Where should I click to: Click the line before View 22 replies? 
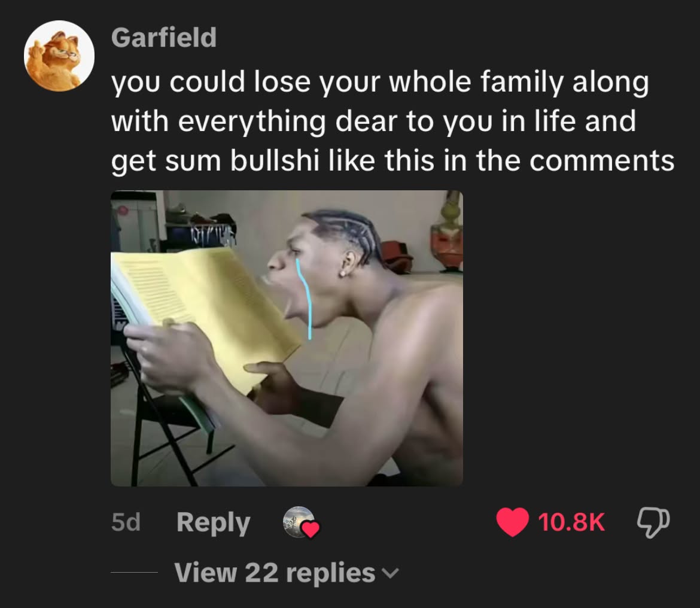[x=134, y=572]
